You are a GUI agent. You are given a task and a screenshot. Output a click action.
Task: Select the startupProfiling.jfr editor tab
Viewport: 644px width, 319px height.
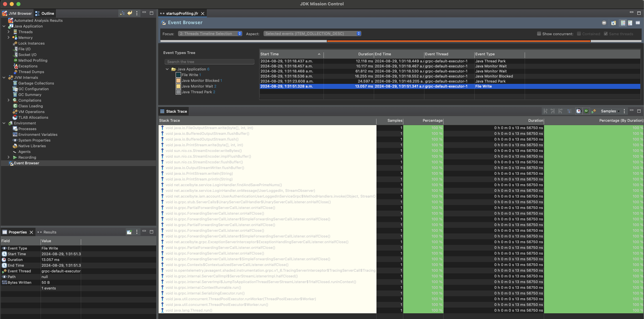point(182,13)
